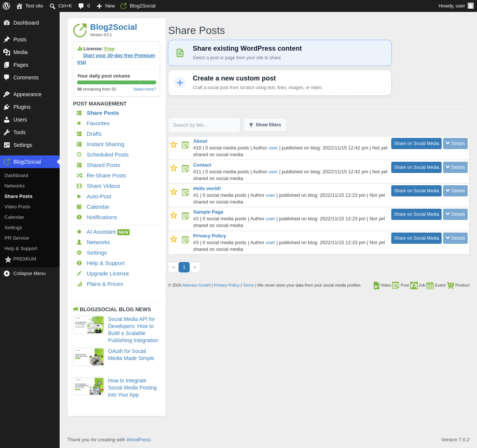This screenshot has height=448, width=477.
Task: Expand Details for the Contact post
Action: coord(455,167)
